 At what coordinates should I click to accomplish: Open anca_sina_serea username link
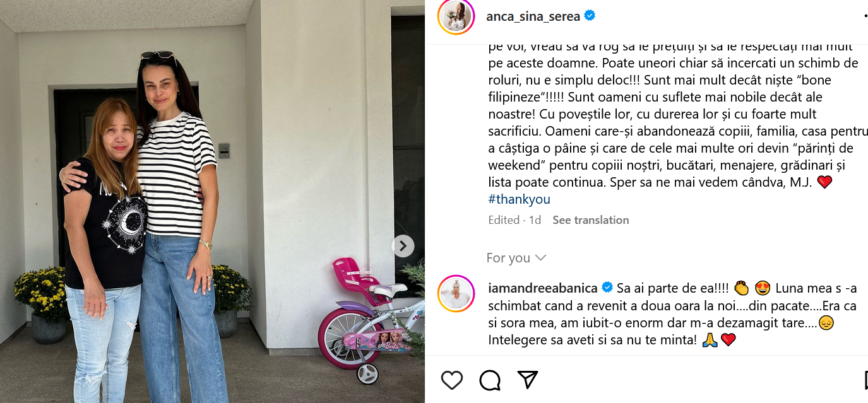[533, 16]
